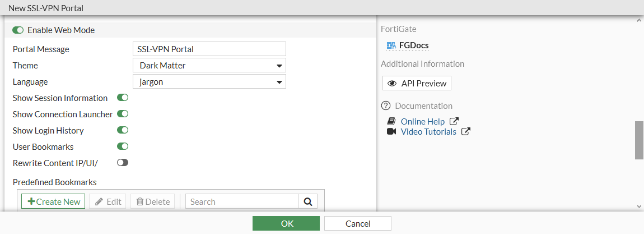Click Create New predefined bookmark button
This screenshot has width=644, height=234.
tap(53, 201)
